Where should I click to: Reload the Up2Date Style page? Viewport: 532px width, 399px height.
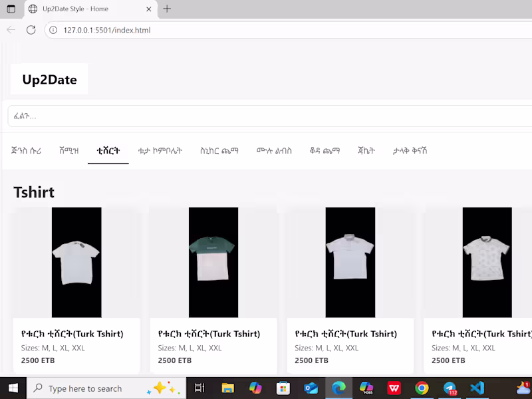pyautogui.click(x=31, y=30)
